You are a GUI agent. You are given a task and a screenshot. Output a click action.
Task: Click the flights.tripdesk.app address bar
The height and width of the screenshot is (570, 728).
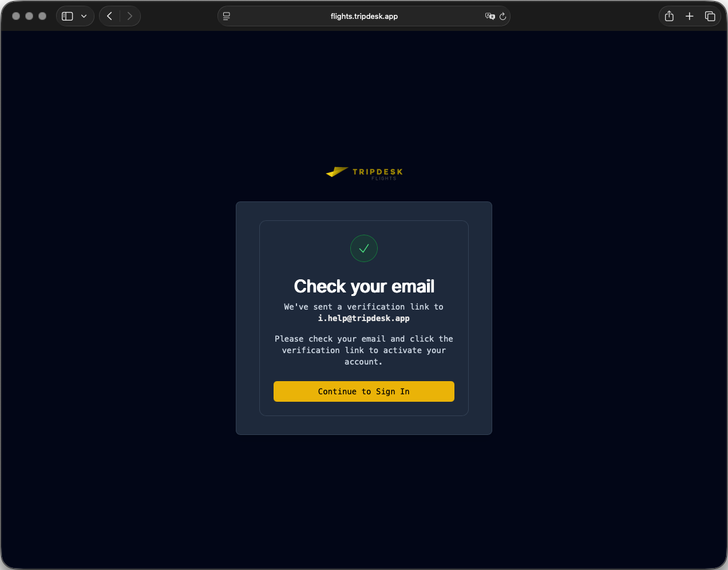coord(364,16)
